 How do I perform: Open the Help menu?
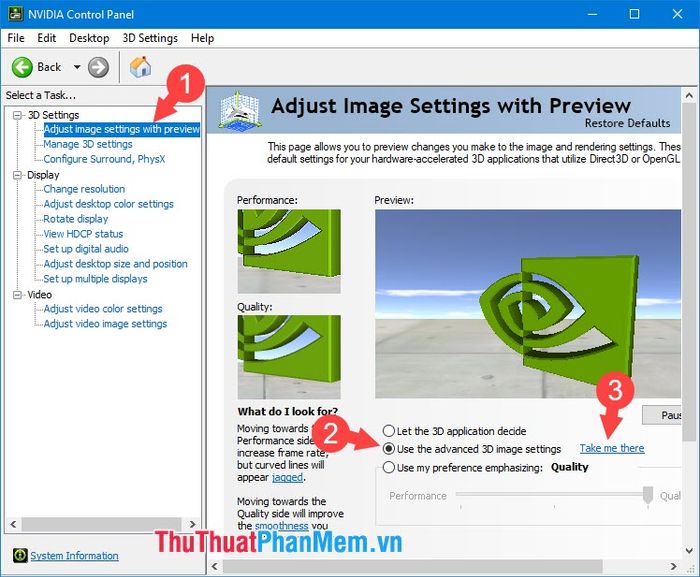pyautogui.click(x=202, y=38)
